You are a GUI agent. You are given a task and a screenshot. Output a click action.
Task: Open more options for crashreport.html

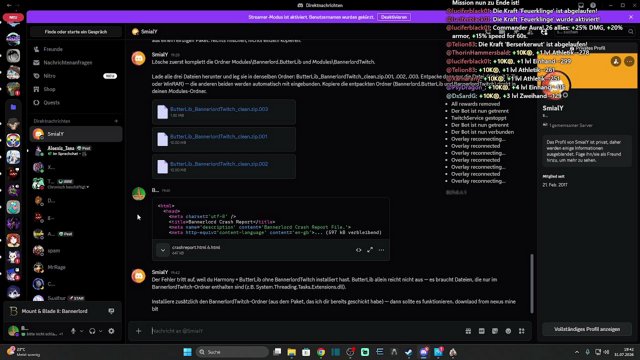tap(381, 250)
